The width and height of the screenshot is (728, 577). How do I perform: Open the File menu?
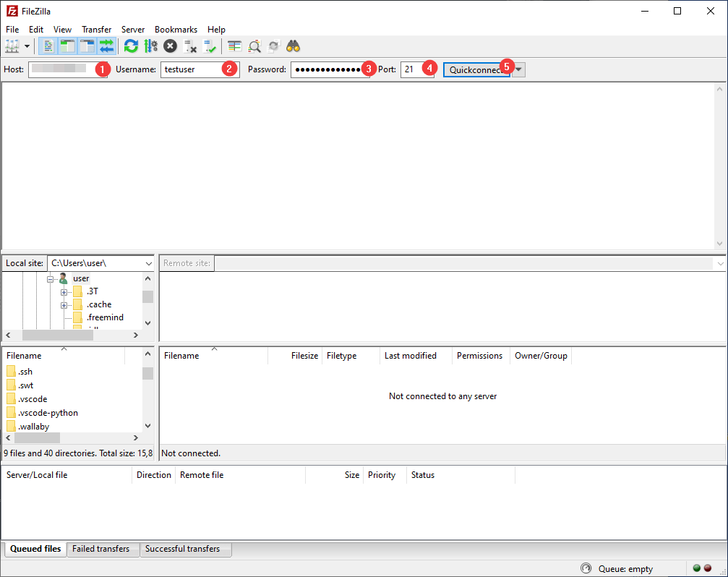click(12, 29)
